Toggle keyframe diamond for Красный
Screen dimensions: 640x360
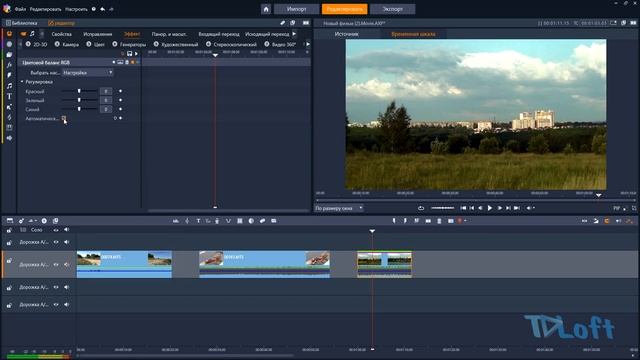[x=120, y=91]
